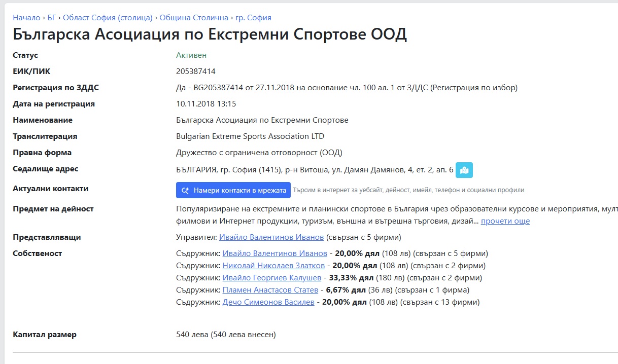
Task: Open manager Ивайло Валентинов Иванов's profile link
Action: tap(271, 237)
